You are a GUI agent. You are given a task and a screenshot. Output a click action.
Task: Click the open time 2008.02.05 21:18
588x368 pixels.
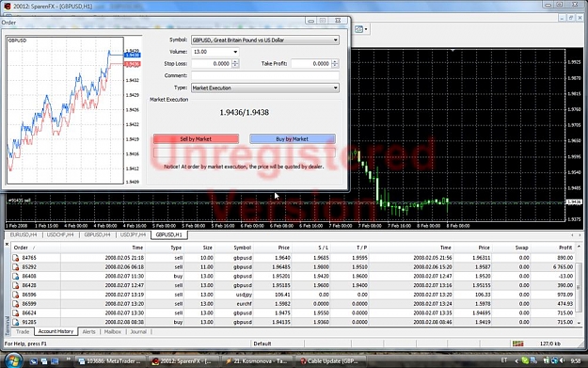(124, 258)
